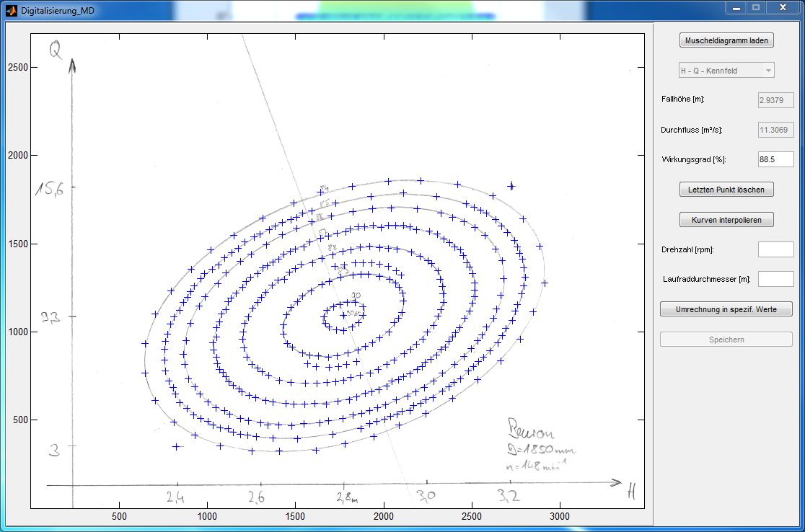Click the Laufraddurchmesser [m] input box
The image size is (805, 532).
click(x=775, y=279)
